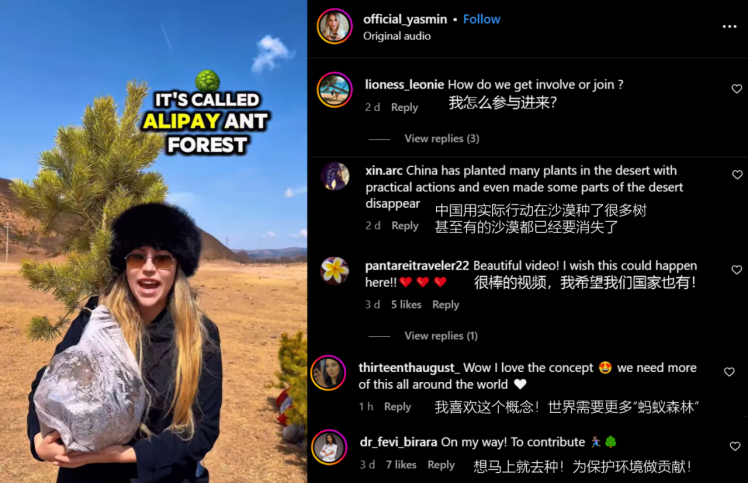Image resolution: width=748 pixels, height=484 pixels.
Task: Open dr_fevi_birara's avatar
Action: 329,447
